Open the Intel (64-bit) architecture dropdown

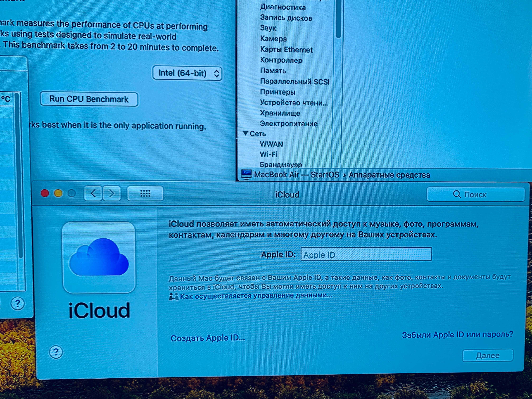(x=187, y=73)
